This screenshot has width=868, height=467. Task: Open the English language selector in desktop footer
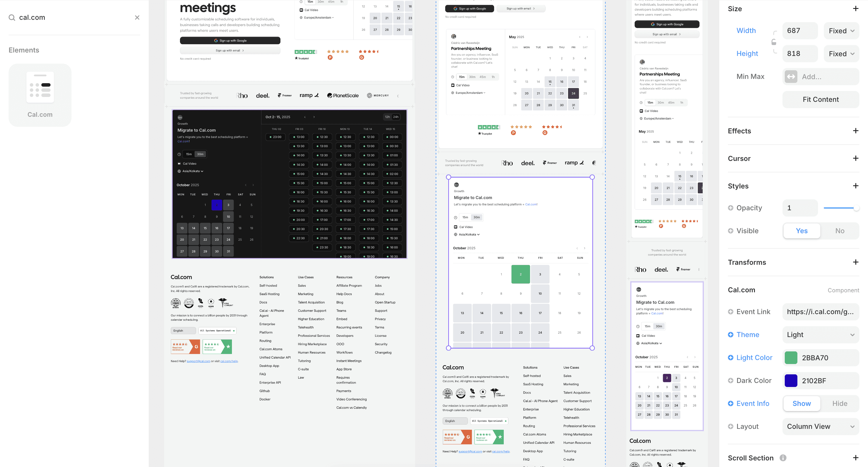pyautogui.click(x=183, y=331)
